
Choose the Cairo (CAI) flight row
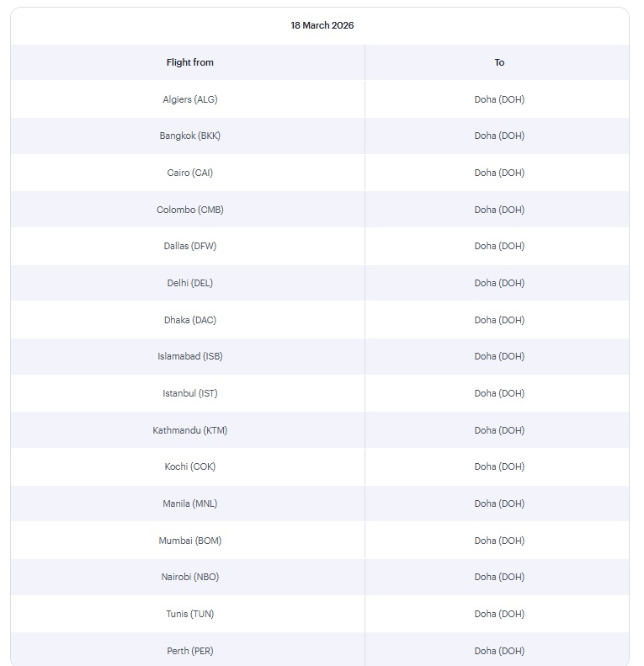(189, 173)
